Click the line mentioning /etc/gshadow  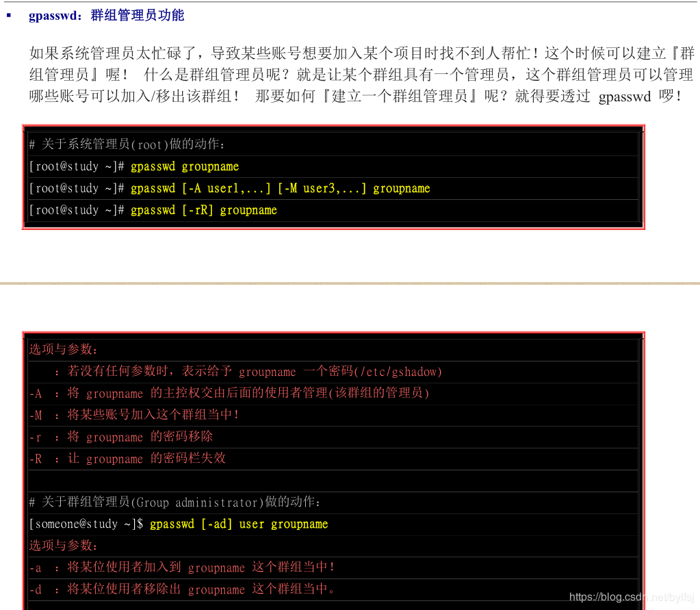coord(248,372)
